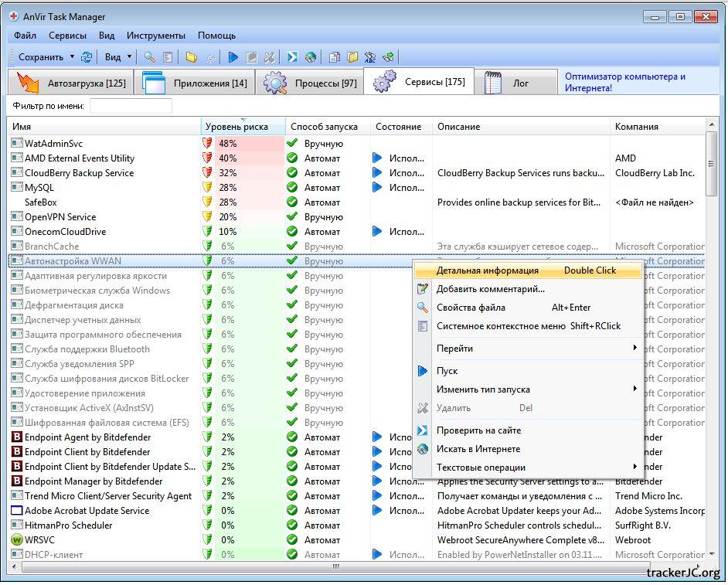Click the yellow folder icon in the toolbar
Viewport: 728px width, 585px height.
[x=191, y=56]
